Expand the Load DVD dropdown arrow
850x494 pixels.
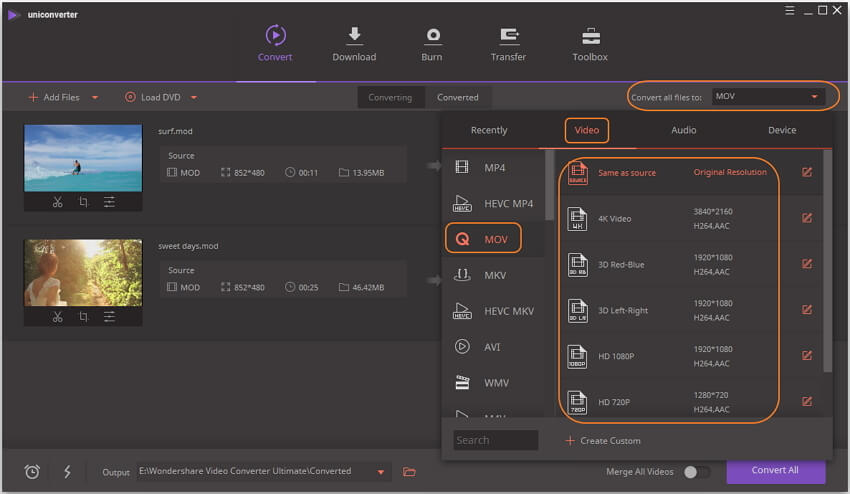(x=194, y=98)
